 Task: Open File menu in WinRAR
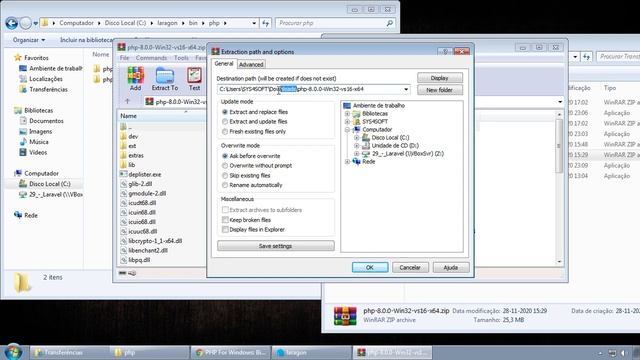pyautogui.click(x=124, y=58)
